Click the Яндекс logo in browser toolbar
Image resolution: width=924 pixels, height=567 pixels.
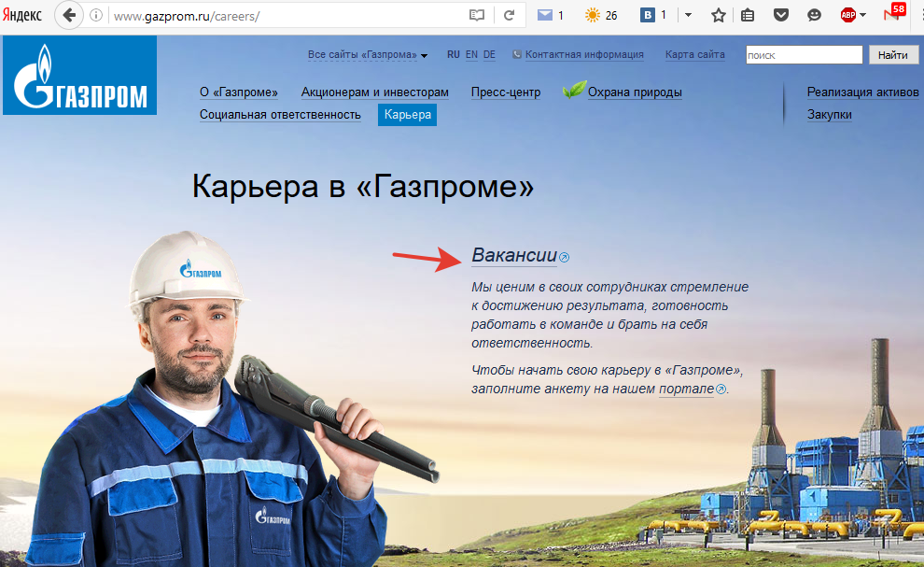pos(22,15)
